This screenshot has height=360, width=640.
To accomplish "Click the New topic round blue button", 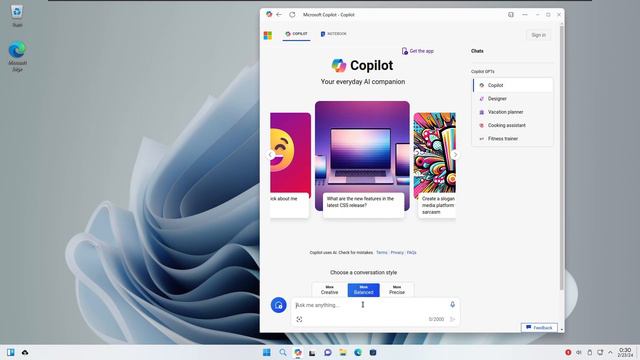I will click(x=278, y=305).
